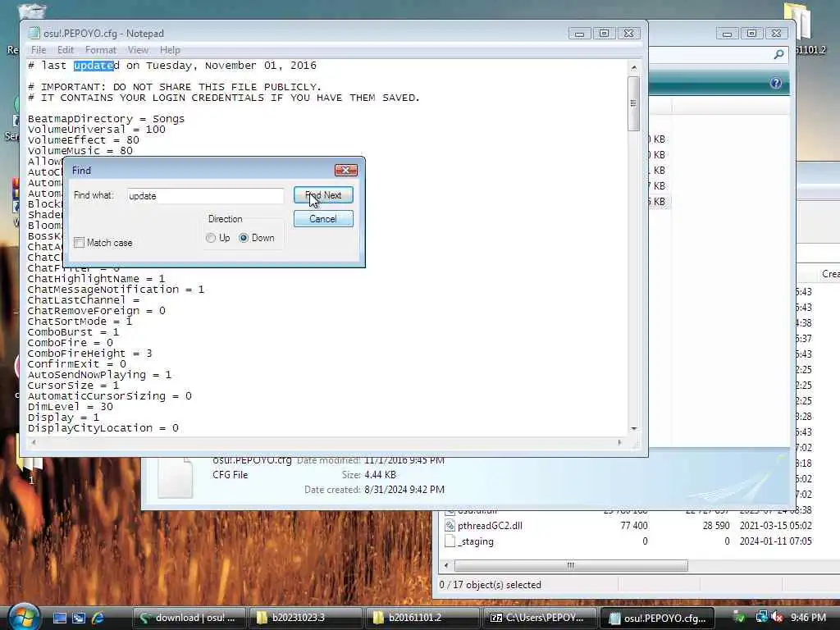Click _staging file icon in 7-Zip
This screenshot has width=840, height=630.
coord(450,541)
